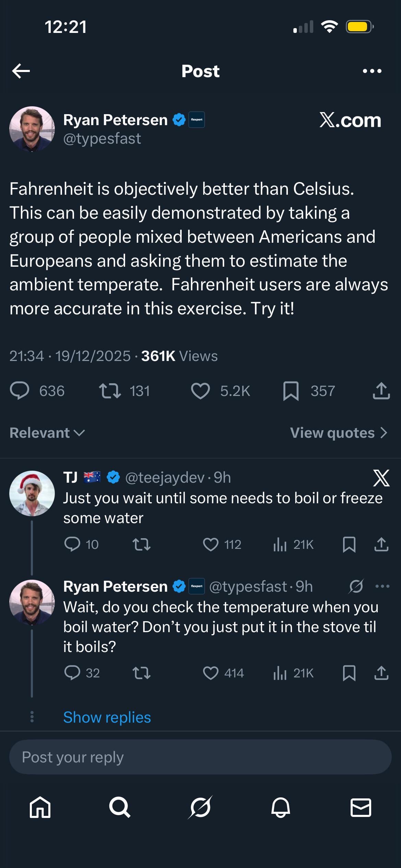Bookmark the main Fahrenheit post
This screenshot has width=401, height=868.
coord(291,391)
